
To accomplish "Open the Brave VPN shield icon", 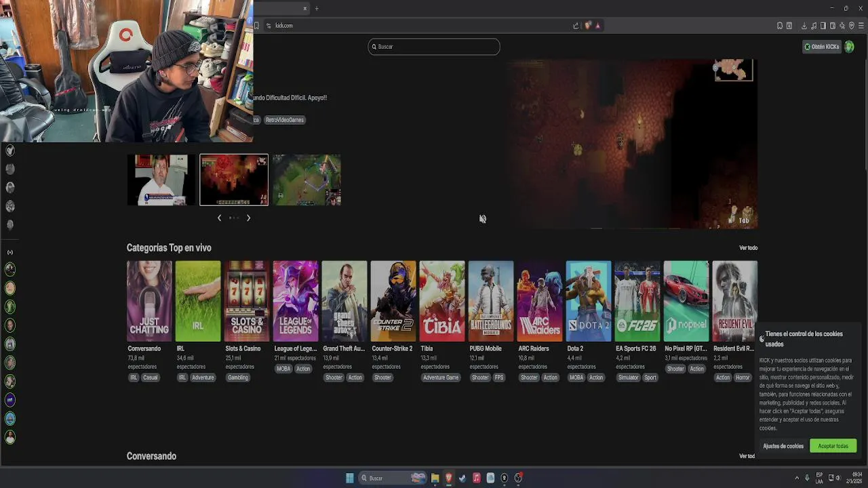I will [852, 26].
